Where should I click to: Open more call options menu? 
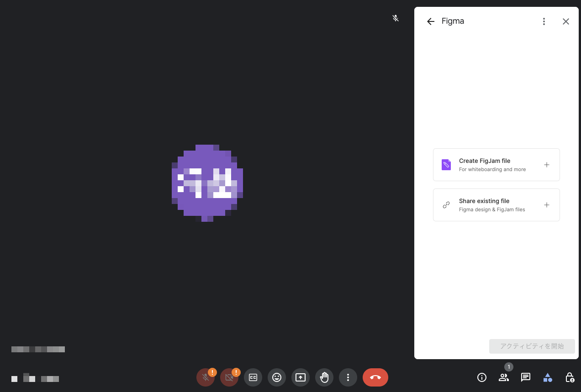(348, 377)
